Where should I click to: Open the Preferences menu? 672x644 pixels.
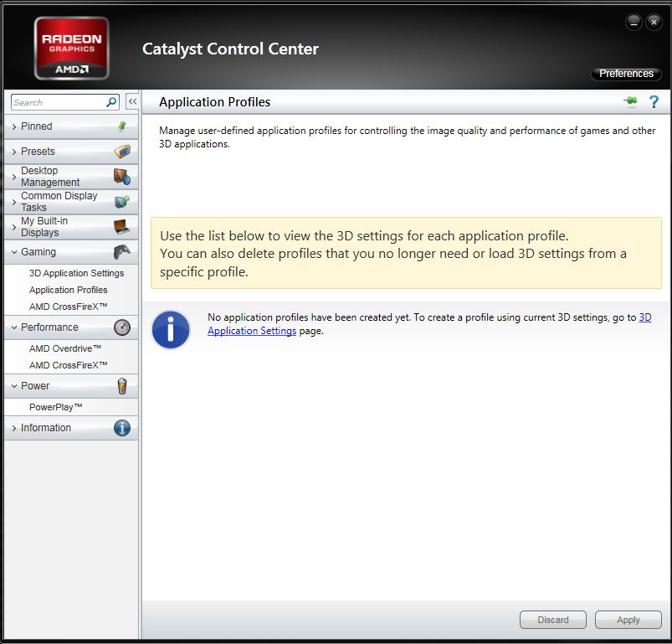coord(626,74)
